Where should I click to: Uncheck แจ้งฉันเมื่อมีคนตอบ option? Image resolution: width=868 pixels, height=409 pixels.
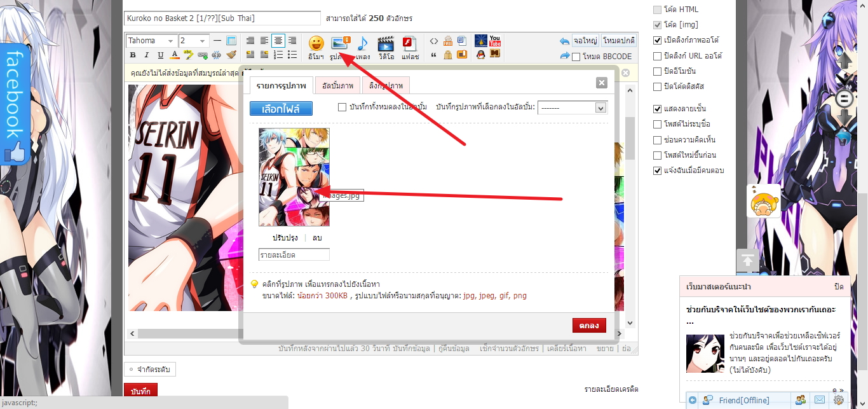658,170
